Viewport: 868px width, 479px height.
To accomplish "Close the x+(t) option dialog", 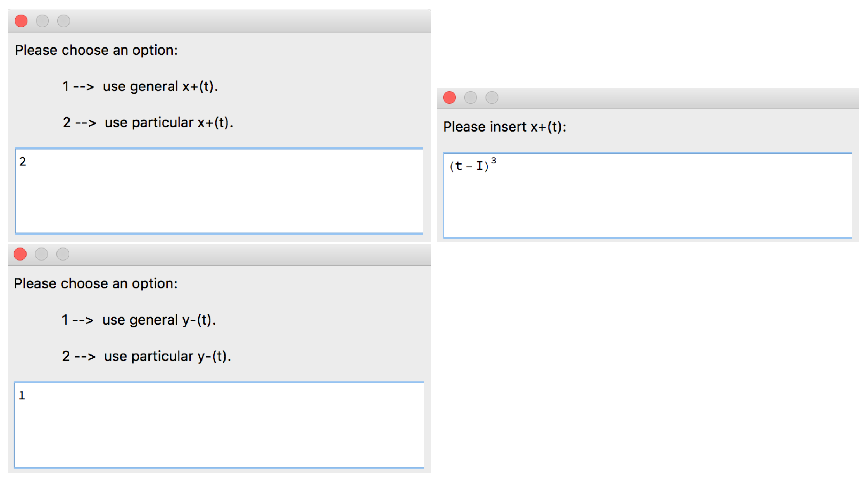I will [21, 21].
